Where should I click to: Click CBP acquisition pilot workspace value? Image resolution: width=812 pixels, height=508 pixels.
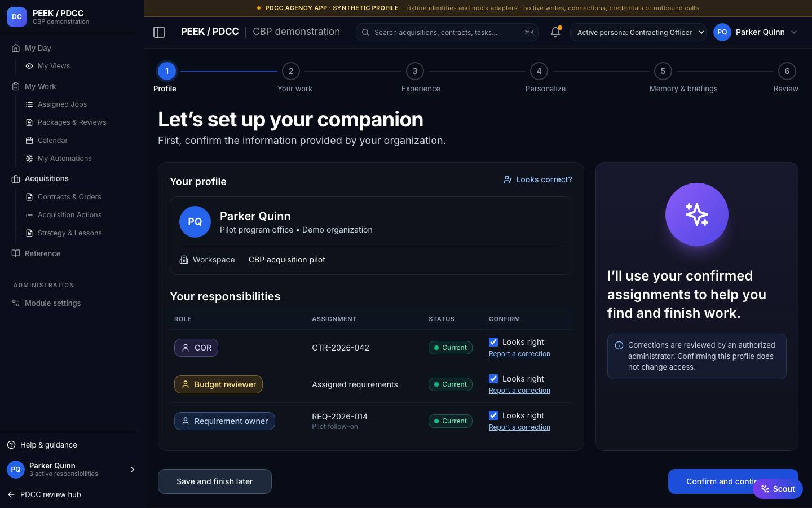pyautogui.click(x=287, y=260)
